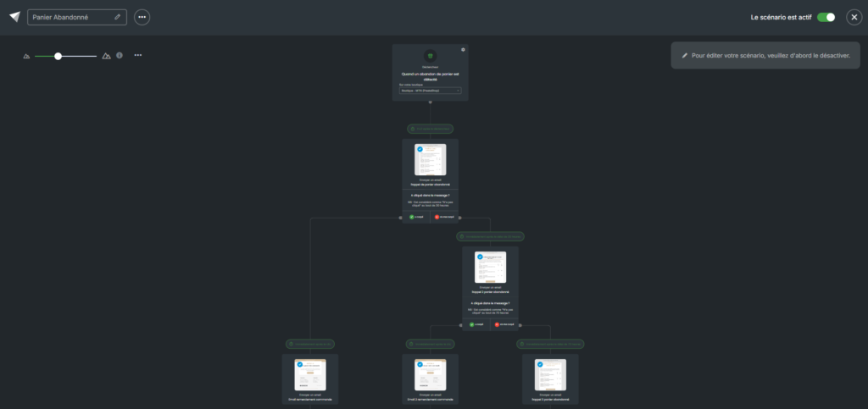
Task: Click the 20 hours delay pill on right branch
Action: (490, 236)
